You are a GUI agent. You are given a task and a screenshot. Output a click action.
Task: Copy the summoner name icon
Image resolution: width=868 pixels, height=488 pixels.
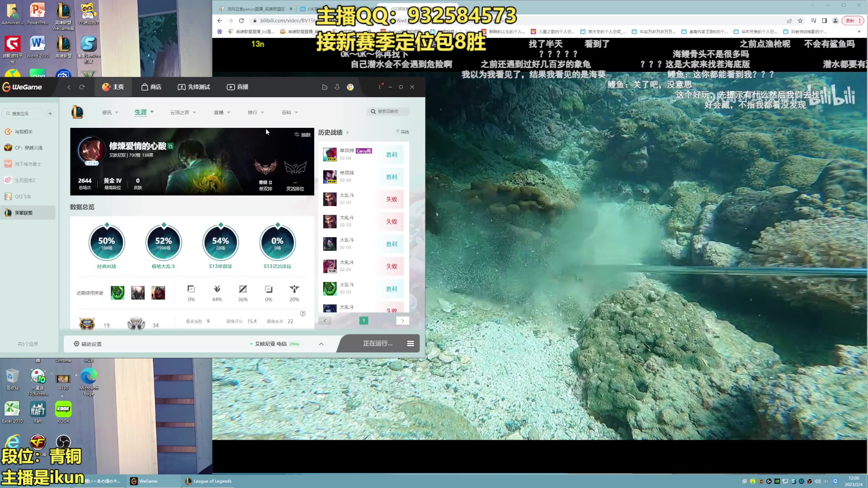pos(170,146)
